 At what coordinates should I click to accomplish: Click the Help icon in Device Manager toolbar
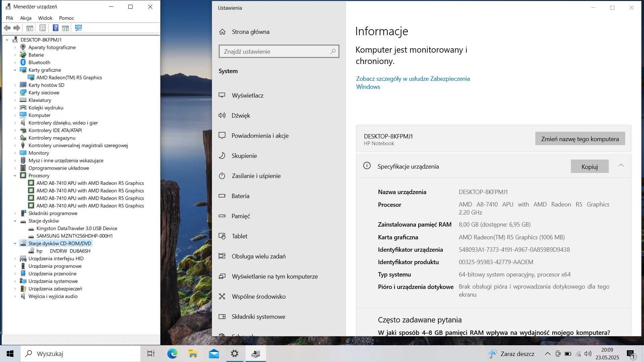[x=56, y=28]
